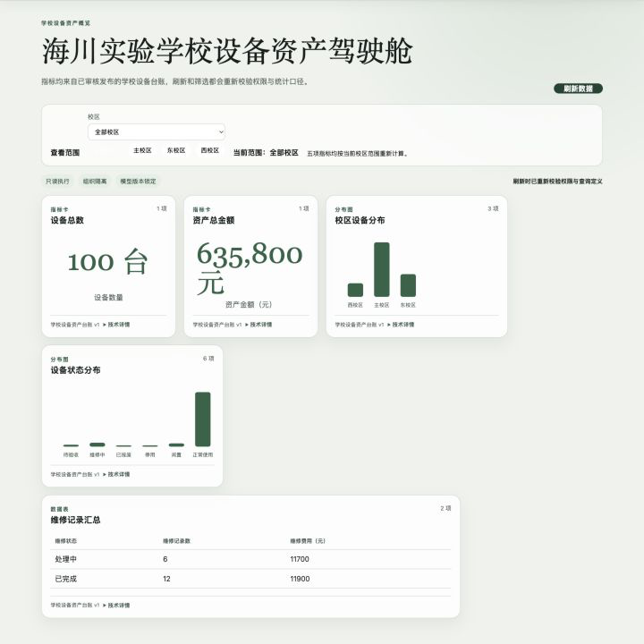The height and width of the screenshot is (644, 644).
Task: Click the 主校区 bar in campus chart
Action: click(382, 269)
